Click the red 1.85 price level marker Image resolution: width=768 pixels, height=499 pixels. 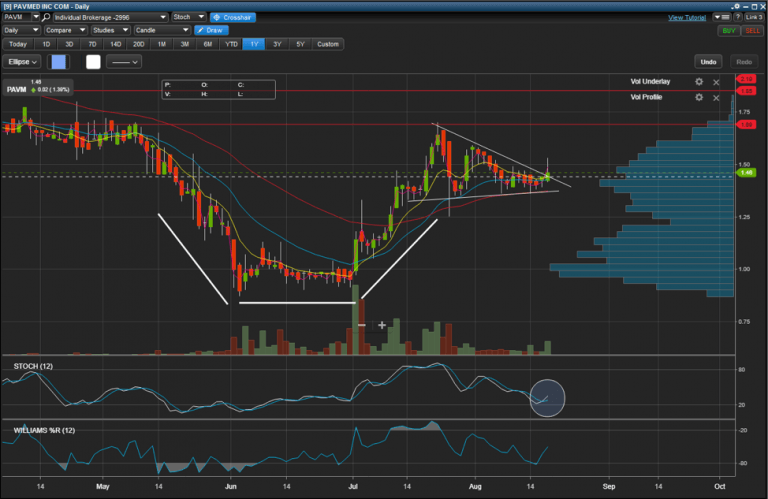pyautogui.click(x=746, y=91)
